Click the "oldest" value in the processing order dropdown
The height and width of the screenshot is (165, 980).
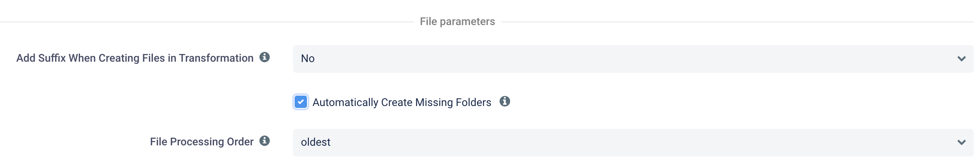315,142
